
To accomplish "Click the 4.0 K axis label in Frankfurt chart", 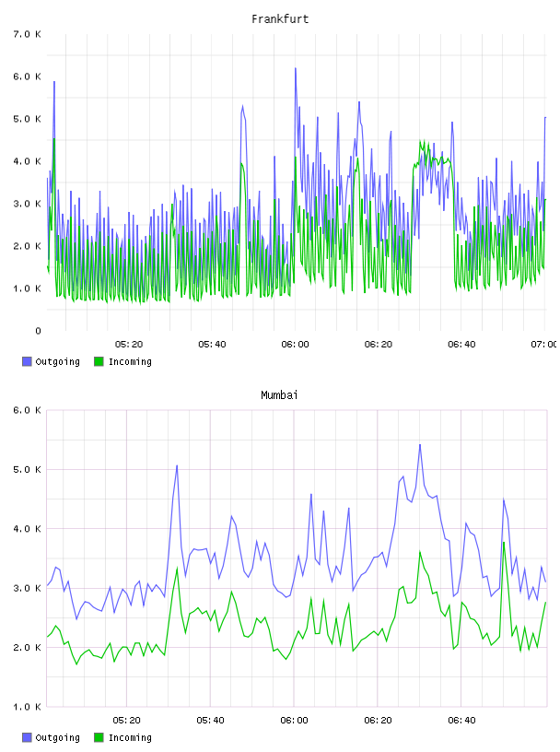I will click(x=28, y=161).
